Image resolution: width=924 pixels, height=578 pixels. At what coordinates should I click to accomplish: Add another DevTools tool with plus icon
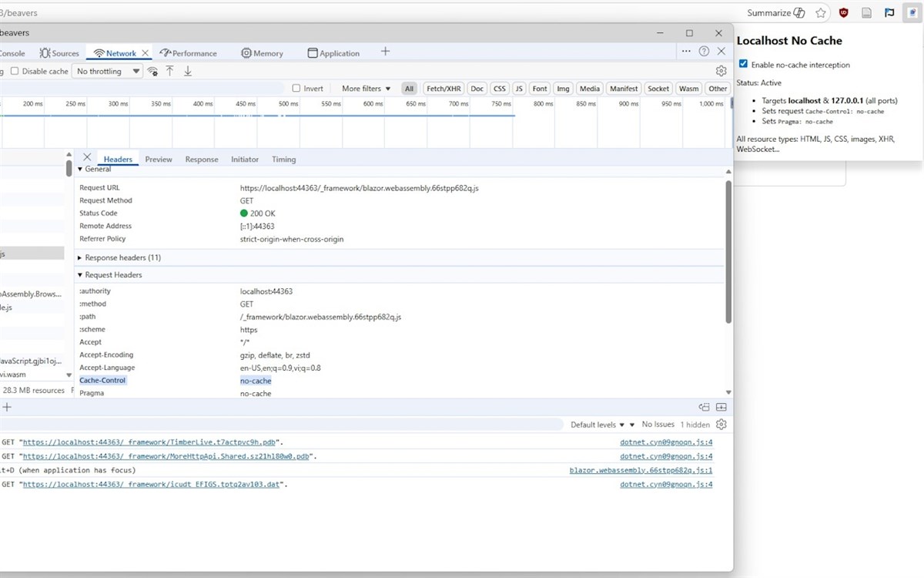[385, 52]
